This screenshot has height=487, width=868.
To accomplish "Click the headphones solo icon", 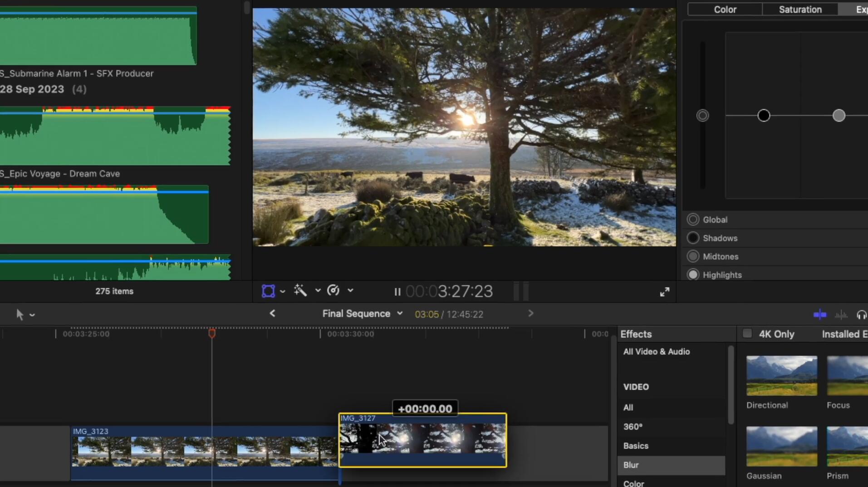I will pos(861,315).
